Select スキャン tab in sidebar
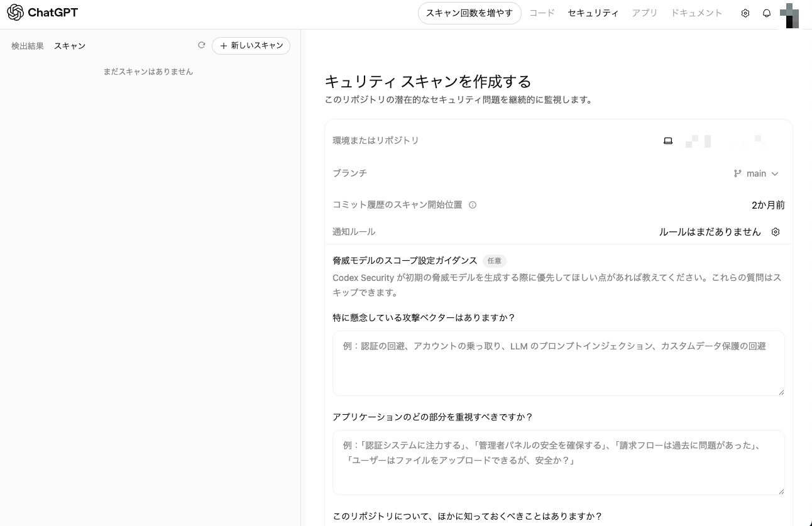The width and height of the screenshot is (812, 526). pos(70,46)
